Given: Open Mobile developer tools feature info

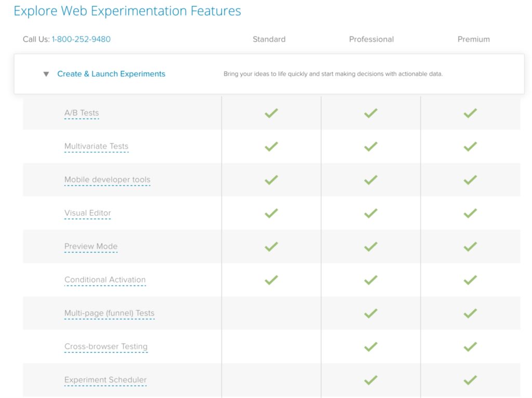Looking at the screenshot, I should (x=107, y=180).
